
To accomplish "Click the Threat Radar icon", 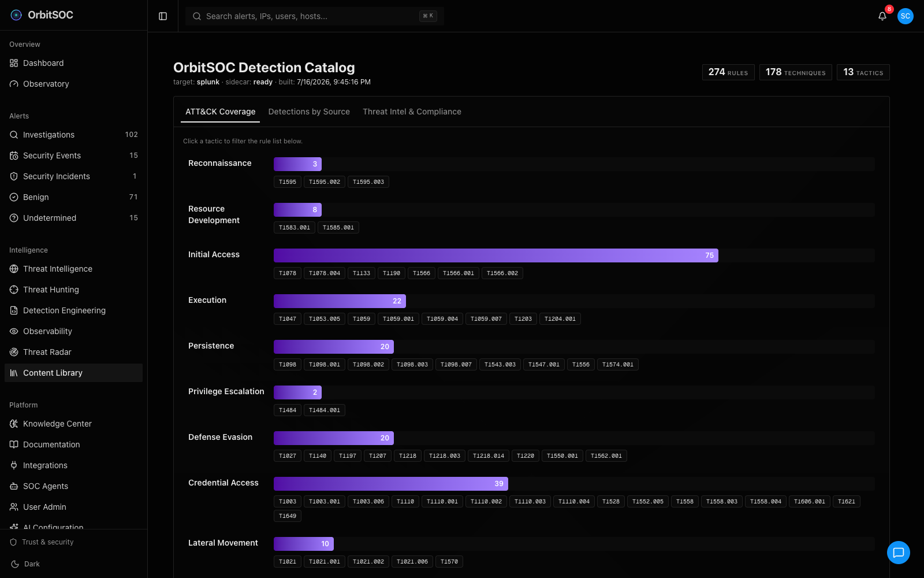I will (14, 352).
